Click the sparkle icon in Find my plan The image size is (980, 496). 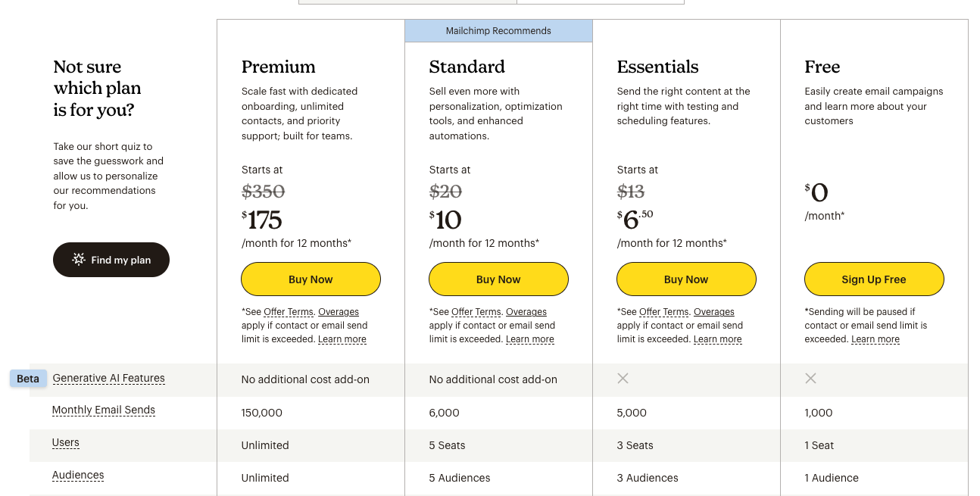pos(79,260)
